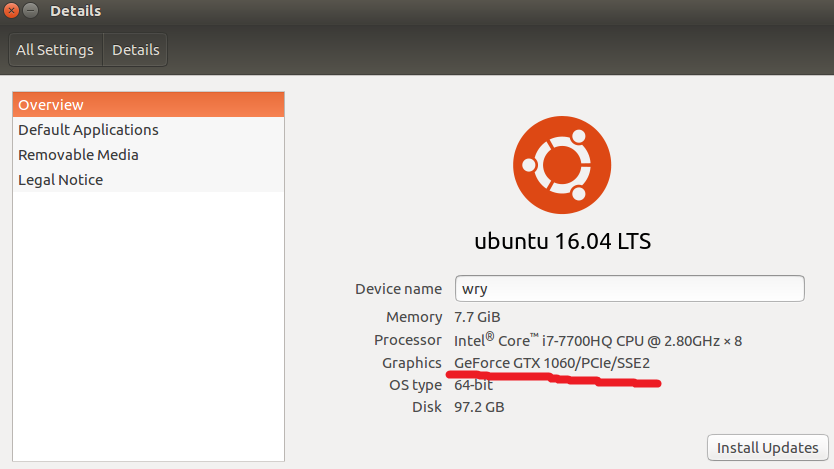
Task: Click the Install Updates button
Action: [x=768, y=448]
